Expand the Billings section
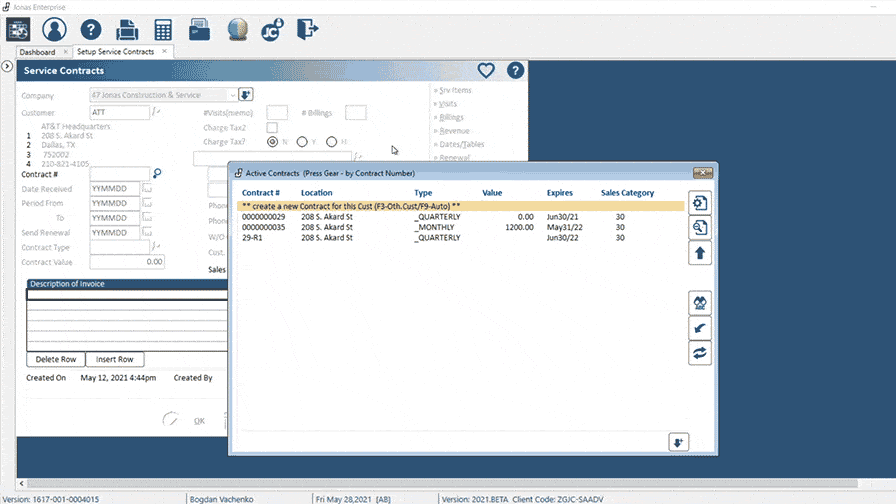This screenshot has width=896, height=504. [x=449, y=117]
